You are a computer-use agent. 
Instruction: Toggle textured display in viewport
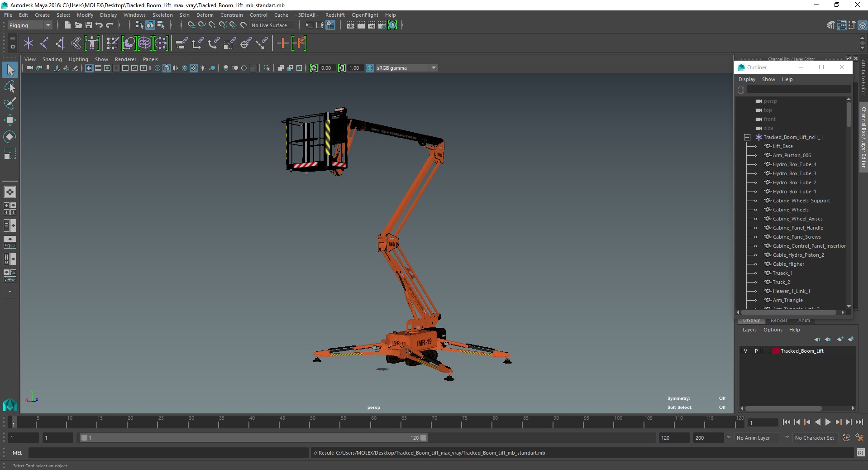click(x=194, y=68)
